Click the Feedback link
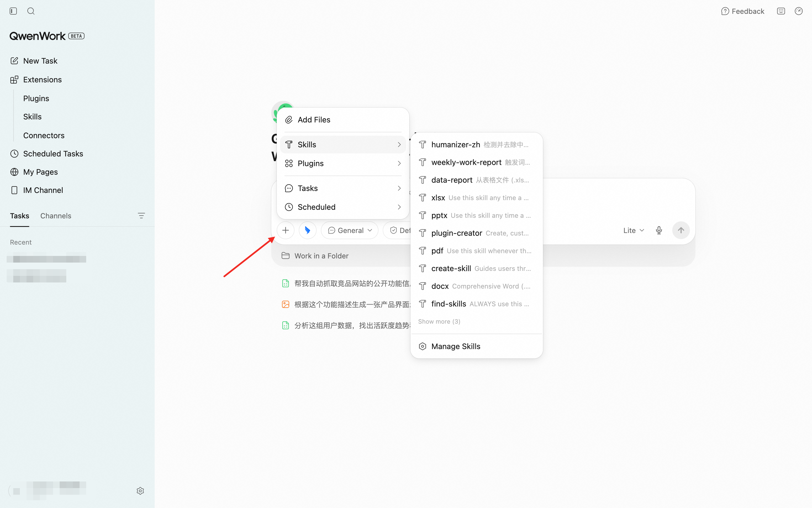The image size is (812, 508). (x=742, y=11)
